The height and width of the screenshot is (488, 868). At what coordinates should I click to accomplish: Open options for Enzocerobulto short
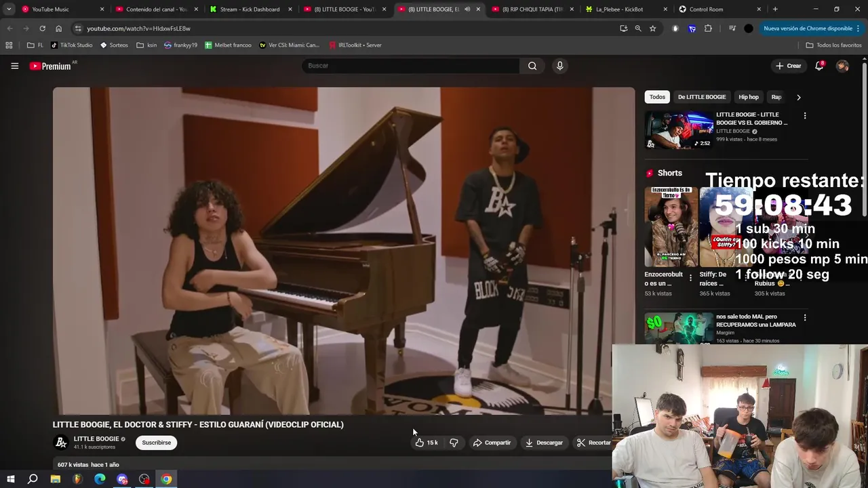tap(691, 278)
